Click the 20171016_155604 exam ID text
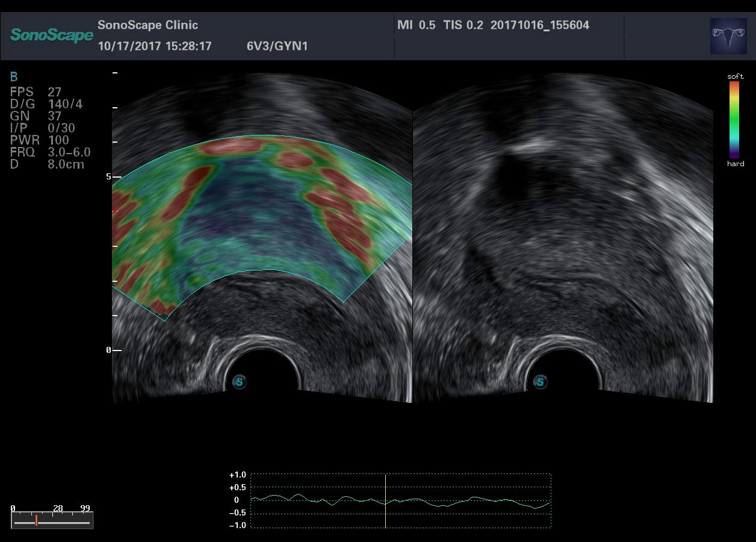The image size is (756, 542). tap(539, 25)
